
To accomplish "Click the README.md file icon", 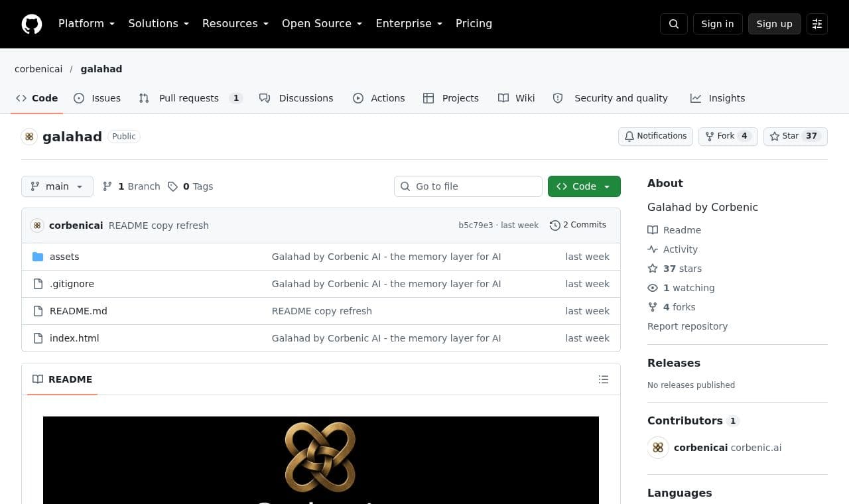I will pyautogui.click(x=38, y=311).
